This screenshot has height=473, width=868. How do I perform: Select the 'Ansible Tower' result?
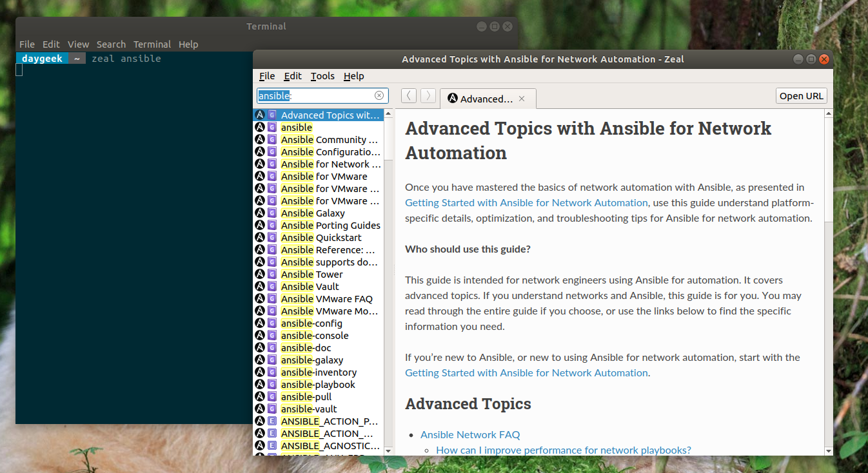pos(319,274)
